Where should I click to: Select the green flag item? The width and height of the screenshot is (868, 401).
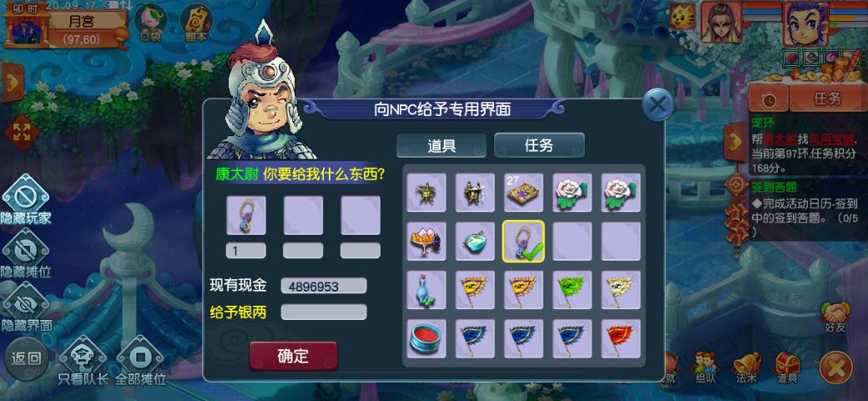pos(573,290)
